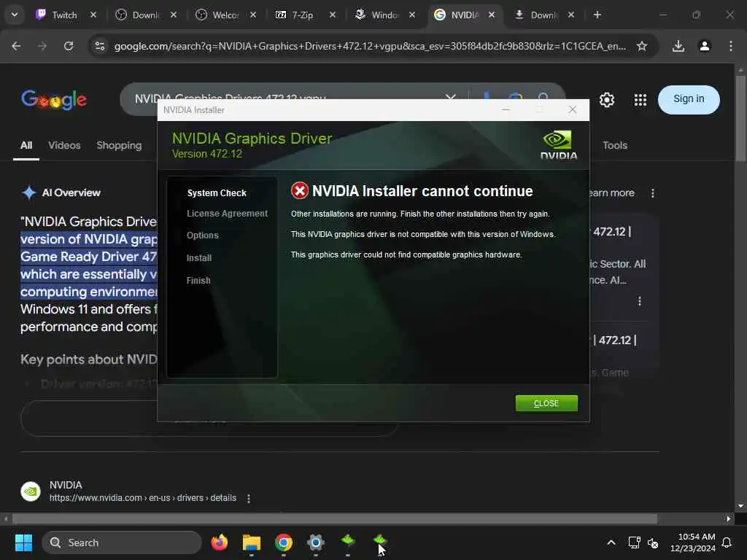The height and width of the screenshot is (560, 747).
Task: Open three-dot menu on right source card
Action: coord(639,301)
